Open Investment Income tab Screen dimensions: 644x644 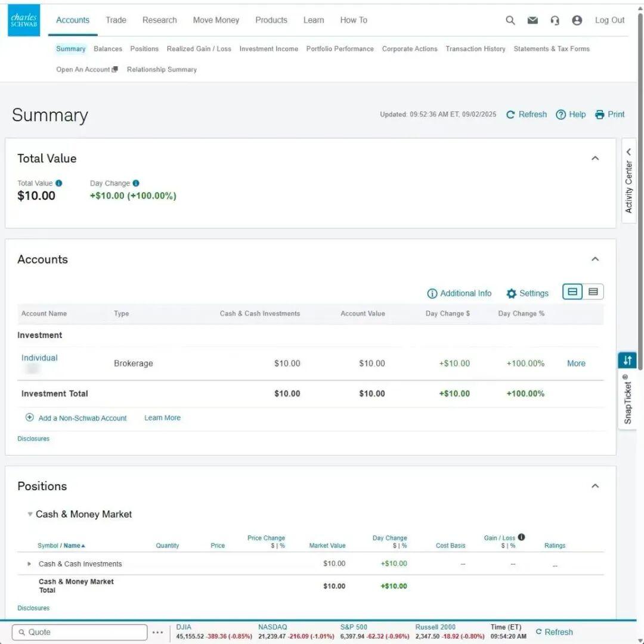268,49
